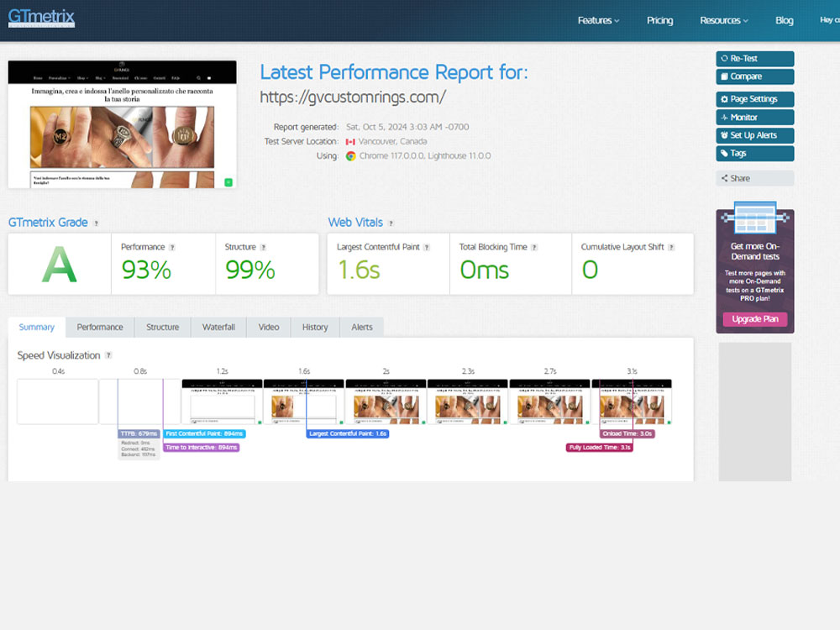Click the 93% Performance score

click(146, 270)
